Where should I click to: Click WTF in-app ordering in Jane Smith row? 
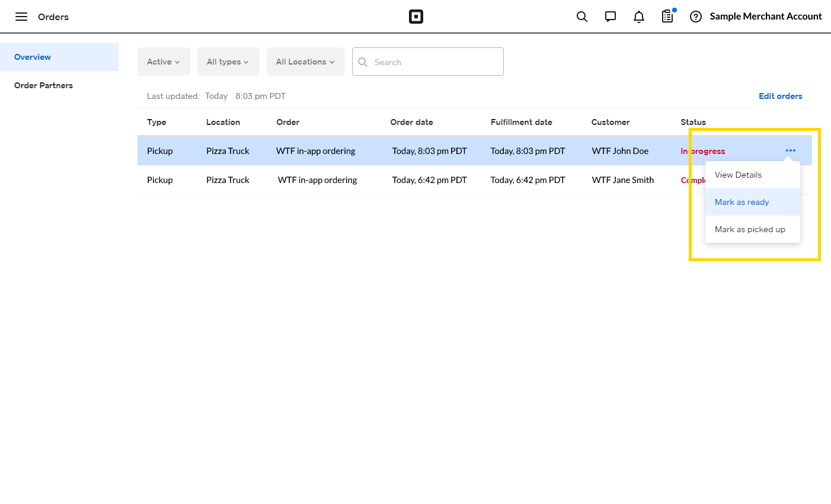(317, 180)
